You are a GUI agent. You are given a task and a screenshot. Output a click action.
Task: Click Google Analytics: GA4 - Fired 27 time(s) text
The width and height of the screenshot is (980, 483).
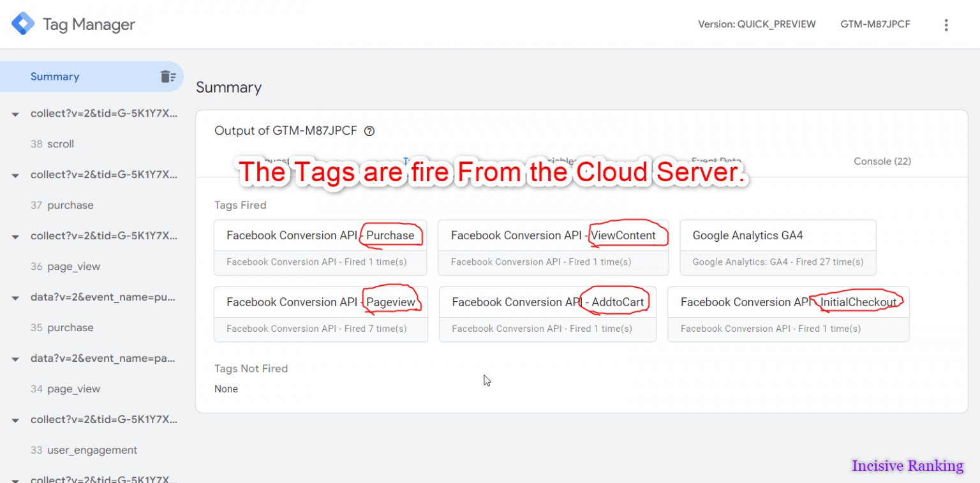point(778,262)
